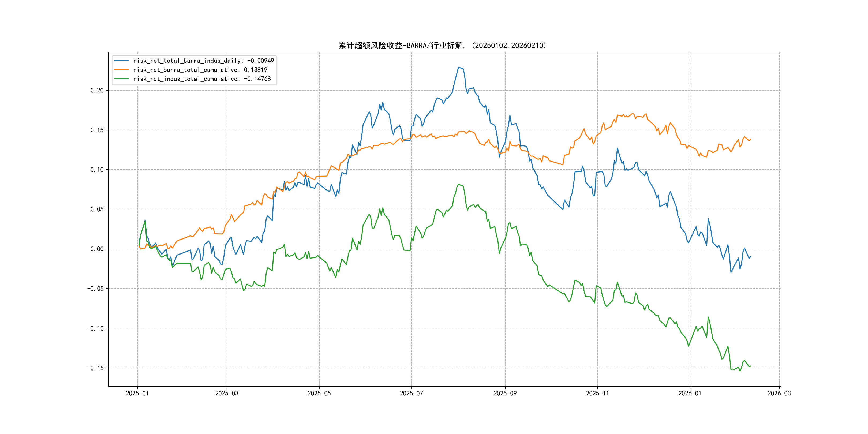Click the green line's right endpoint
Image resolution: width=868 pixels, height=434 pixels.
tap(751, 366)
